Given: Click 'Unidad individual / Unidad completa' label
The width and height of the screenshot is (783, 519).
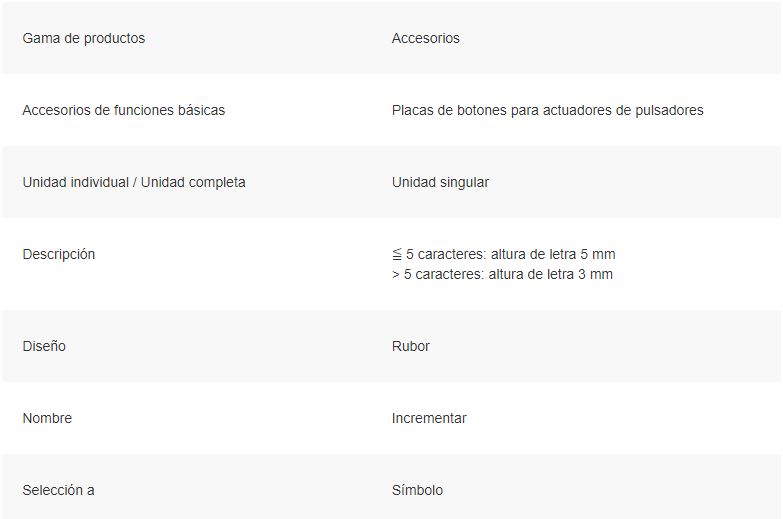Looking at the screenshot, I should pyautogui.click(x=134, y=182).
